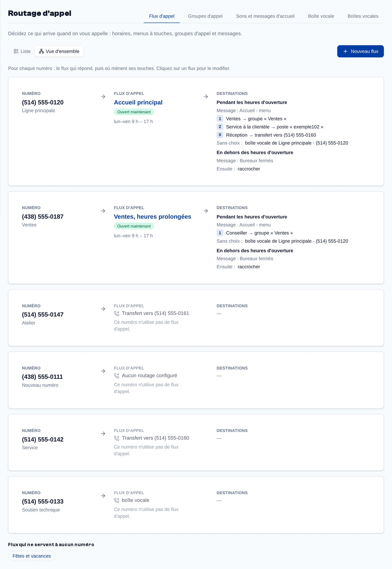Click the Nouveau numéro label
This screenshot has width=392, height=569.
click(x=40, y=385)
